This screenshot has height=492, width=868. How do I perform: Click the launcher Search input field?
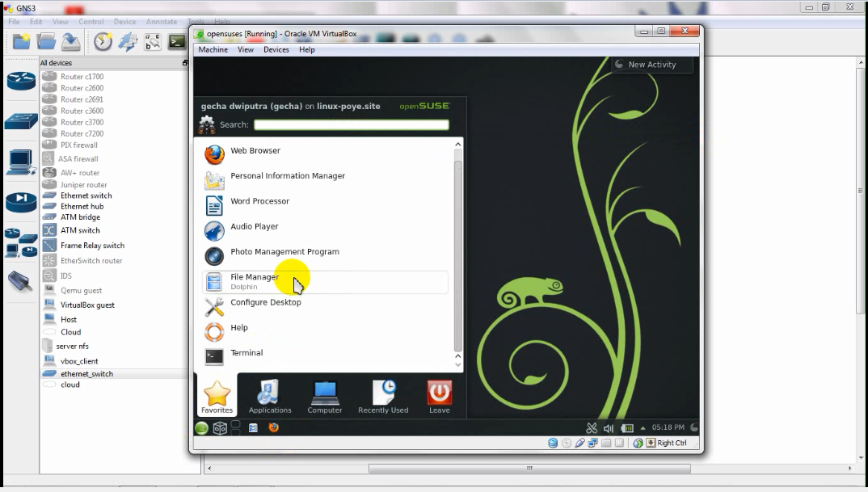tap(352, 125)
